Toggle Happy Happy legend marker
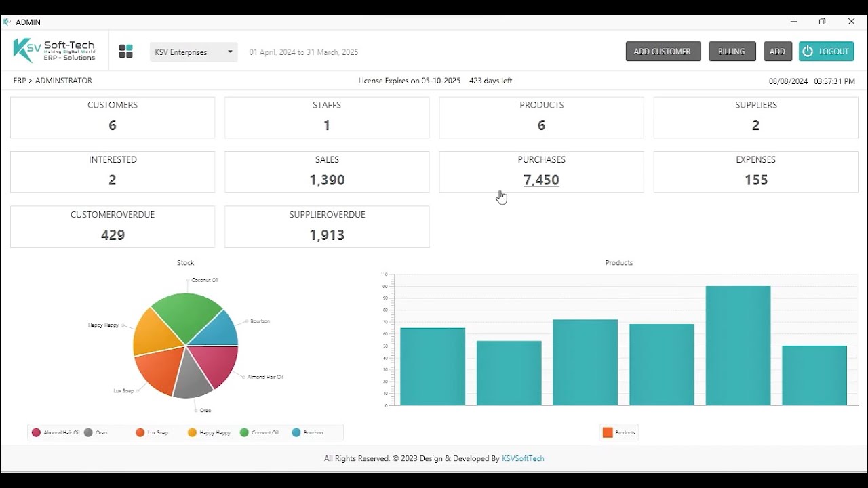This screenshot has height=488, width=868. pos(193,432)
